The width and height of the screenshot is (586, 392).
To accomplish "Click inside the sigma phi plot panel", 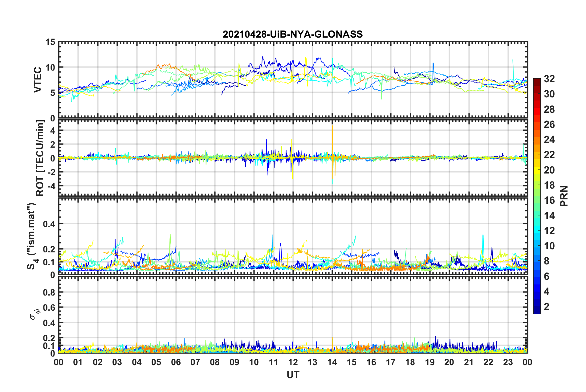I will [x=293, y=315].
